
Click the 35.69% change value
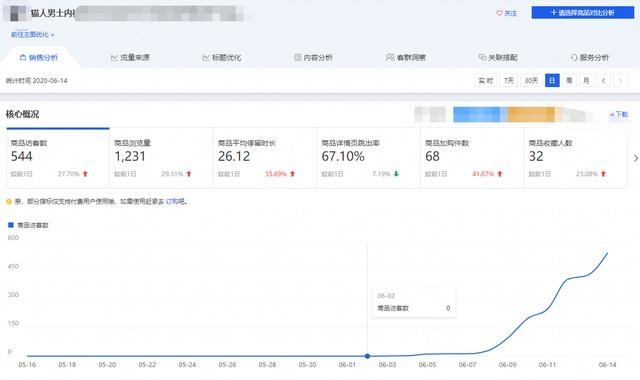click(276, 174)
